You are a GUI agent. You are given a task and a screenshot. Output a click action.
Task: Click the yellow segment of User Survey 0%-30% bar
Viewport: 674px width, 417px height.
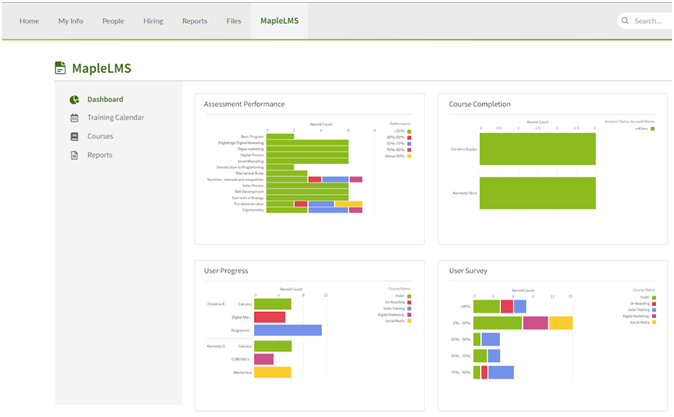point(561,323)
